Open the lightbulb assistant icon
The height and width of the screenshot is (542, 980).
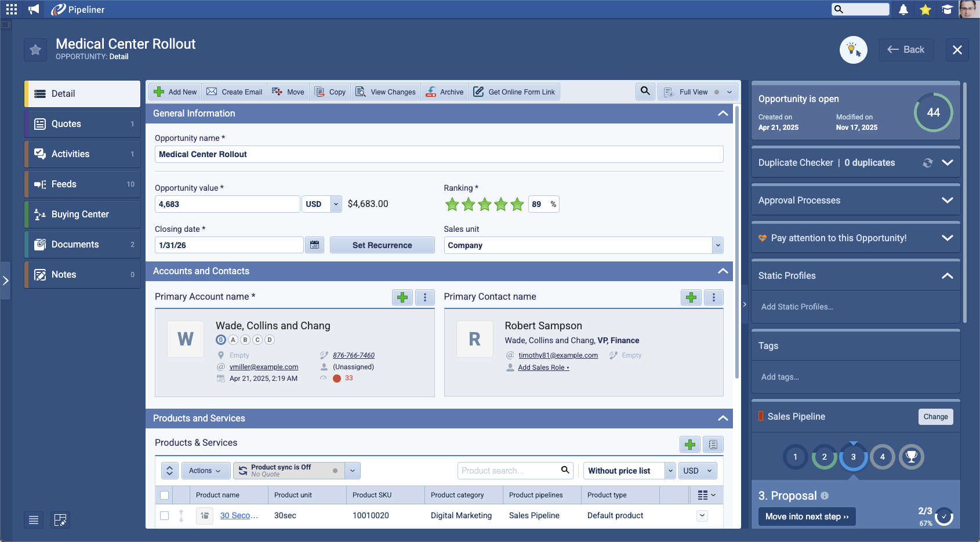(853, 50)
